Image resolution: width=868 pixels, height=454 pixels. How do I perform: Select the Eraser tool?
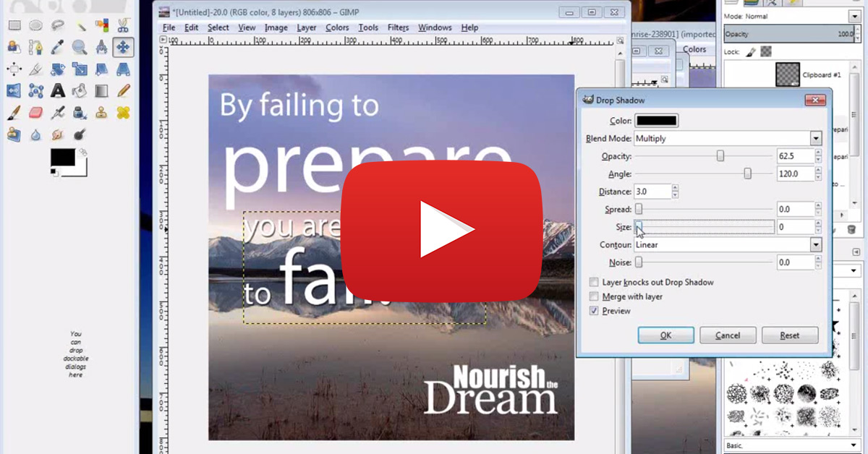pos(35,112)
